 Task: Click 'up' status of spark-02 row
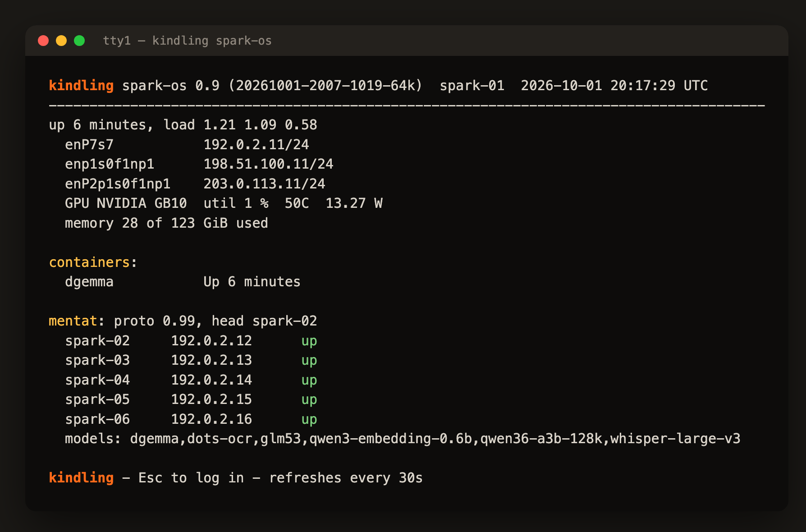[309, 342]
